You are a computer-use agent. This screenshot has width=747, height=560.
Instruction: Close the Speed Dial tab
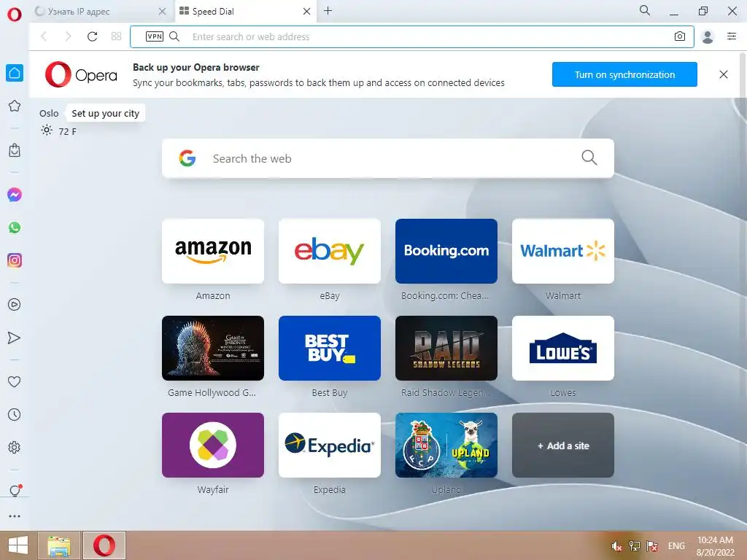click(x=307, y=12)
